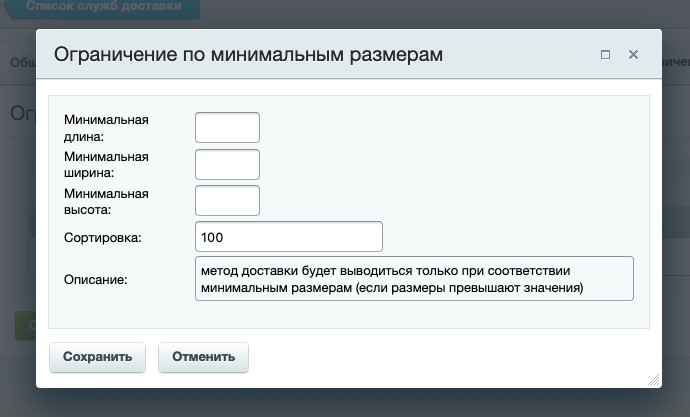Click the Сортировка label text
This screenshot has width=690, height=417.
click(103, 237)
